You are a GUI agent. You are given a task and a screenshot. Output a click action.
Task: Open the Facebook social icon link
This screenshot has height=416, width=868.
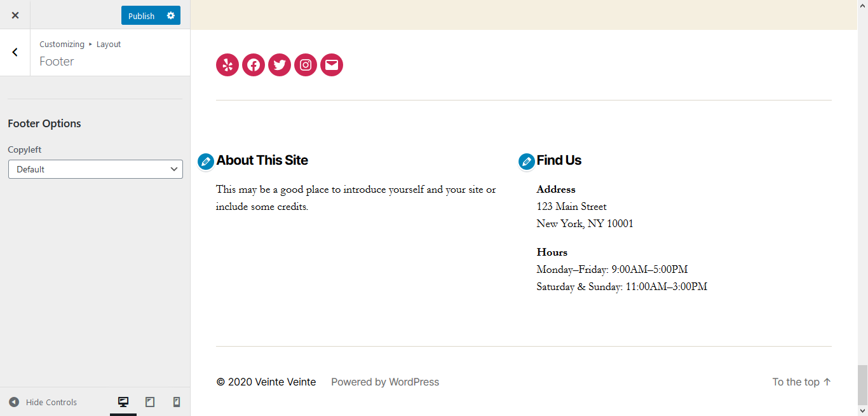click(254, 65)
